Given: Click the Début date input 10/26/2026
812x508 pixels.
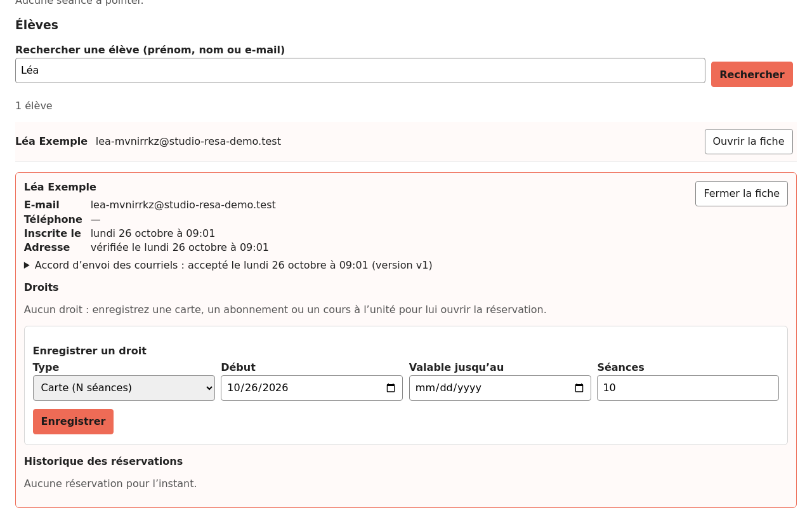Looking at the screenshot, I should click(x=311, y=388).
